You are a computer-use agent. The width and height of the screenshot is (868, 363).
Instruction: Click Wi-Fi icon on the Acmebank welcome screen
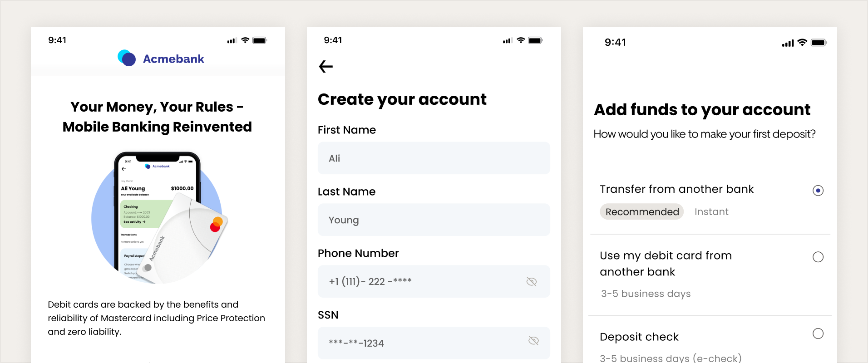coord(245,40)
